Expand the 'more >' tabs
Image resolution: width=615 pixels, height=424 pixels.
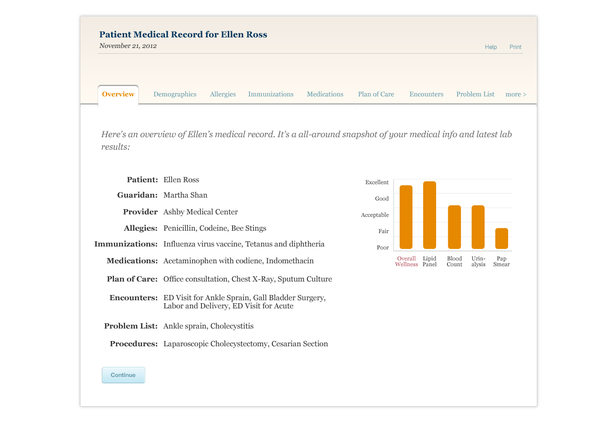(x=516, y=94)
